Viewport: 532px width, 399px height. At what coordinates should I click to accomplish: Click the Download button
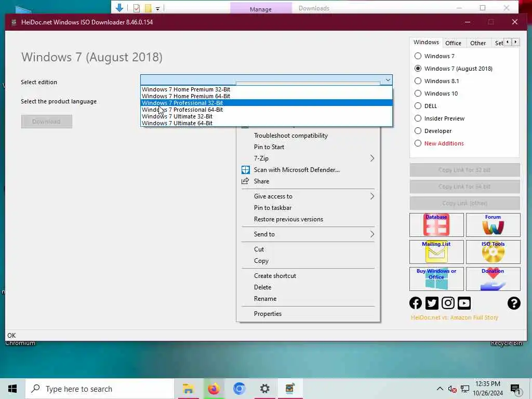[46, 122]
